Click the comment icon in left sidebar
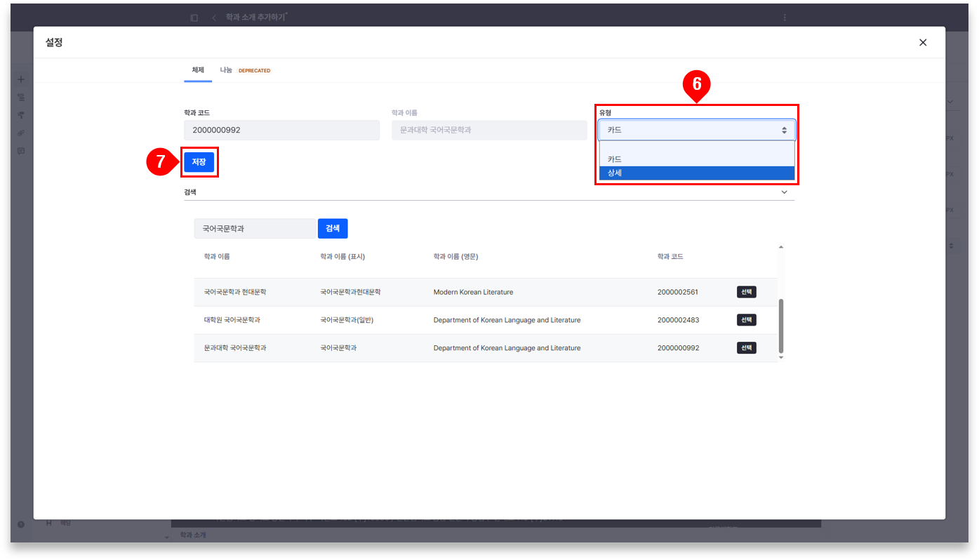Viewport: 979px width, 560px height. pos(20,151)
